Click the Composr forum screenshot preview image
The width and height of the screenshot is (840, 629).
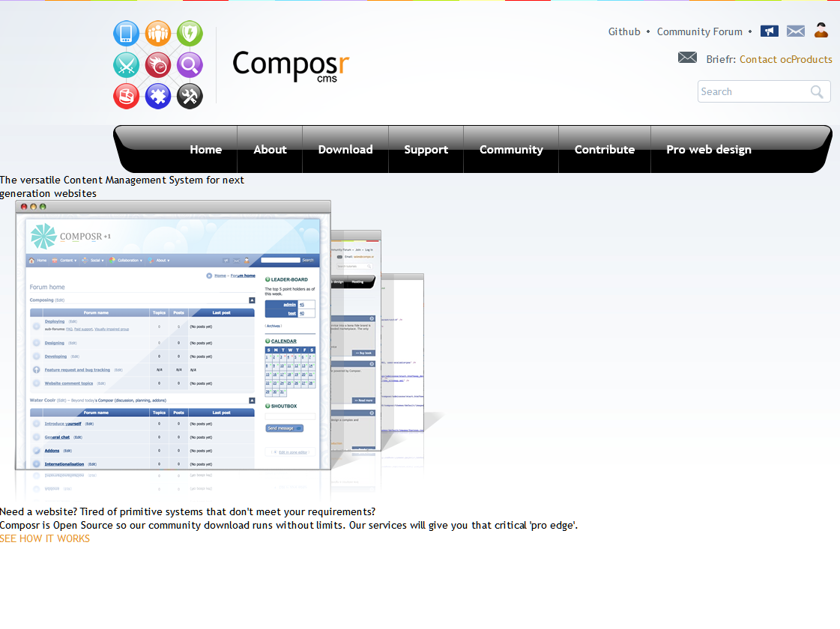coord(173,335)
